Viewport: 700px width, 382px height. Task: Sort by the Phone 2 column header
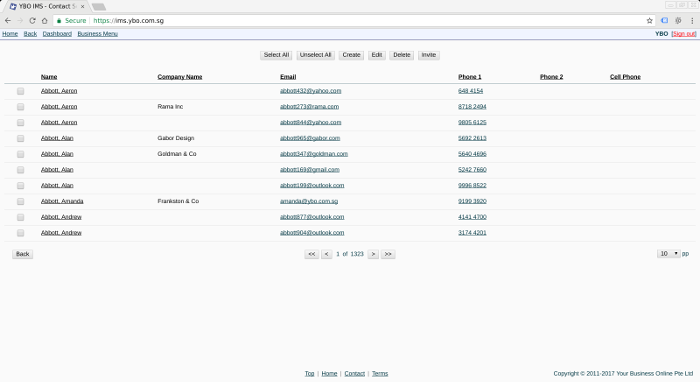pyautogui.click(x=551, y=77)
